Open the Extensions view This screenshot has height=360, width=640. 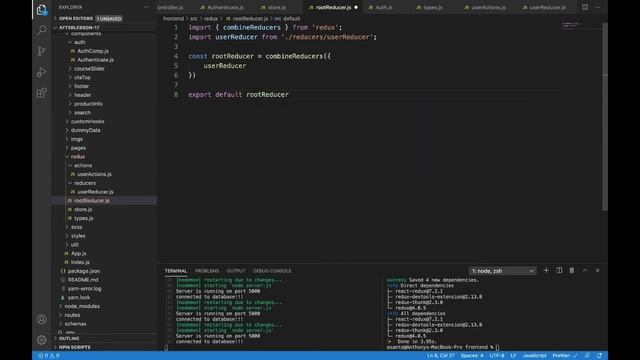(x=42, y=93)
